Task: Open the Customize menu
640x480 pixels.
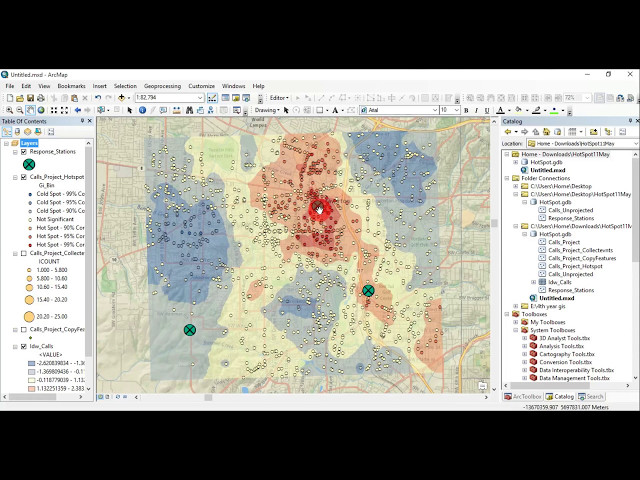Action: pyautogui.click(x=201, y=86)
